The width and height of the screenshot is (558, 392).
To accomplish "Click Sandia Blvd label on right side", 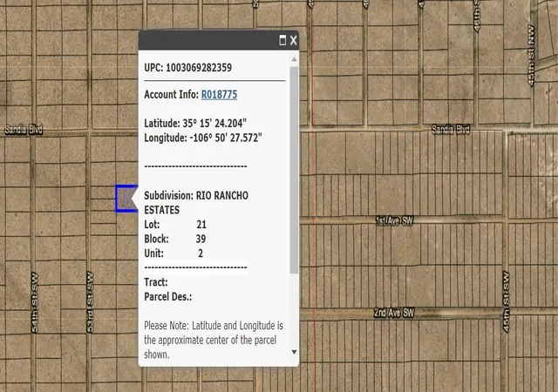I will click(451, 129).
